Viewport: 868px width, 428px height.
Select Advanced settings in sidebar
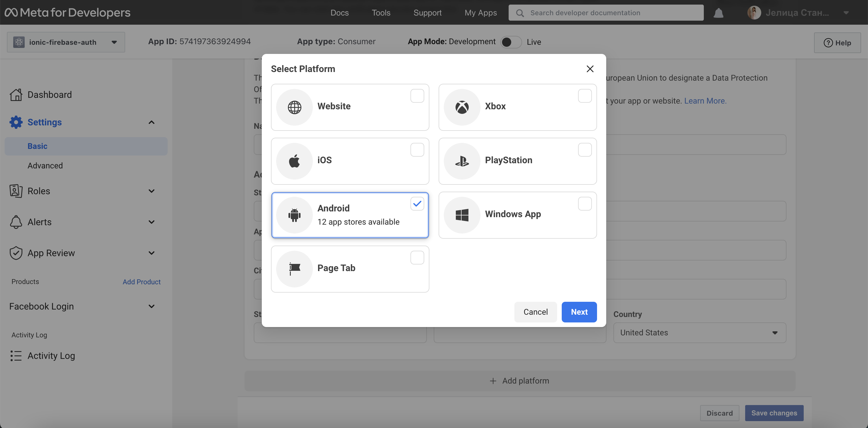45,166
